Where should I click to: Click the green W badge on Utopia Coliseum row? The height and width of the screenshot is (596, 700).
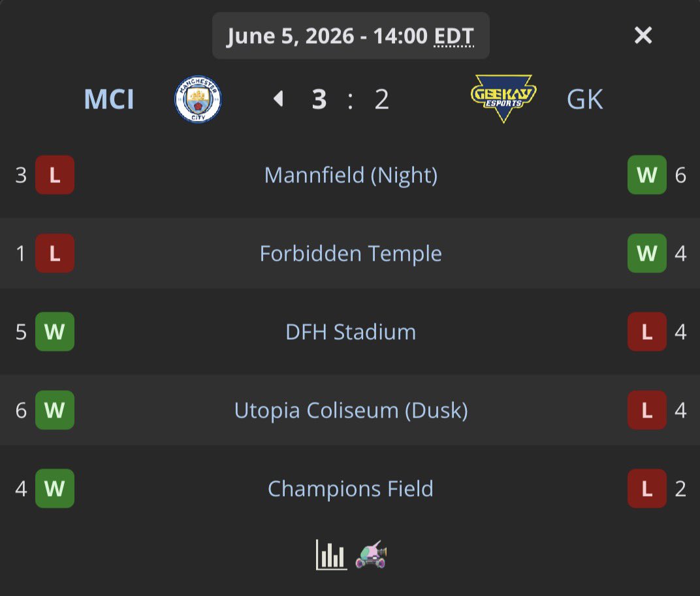[x=55, y=410]
